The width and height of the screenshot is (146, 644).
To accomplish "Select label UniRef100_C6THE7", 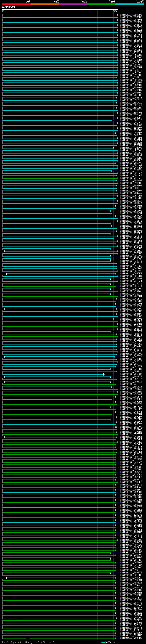I will [131, 48].
